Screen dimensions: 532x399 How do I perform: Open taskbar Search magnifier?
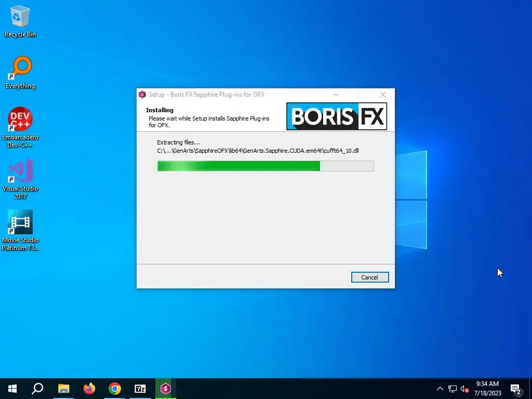pos(37,389)
